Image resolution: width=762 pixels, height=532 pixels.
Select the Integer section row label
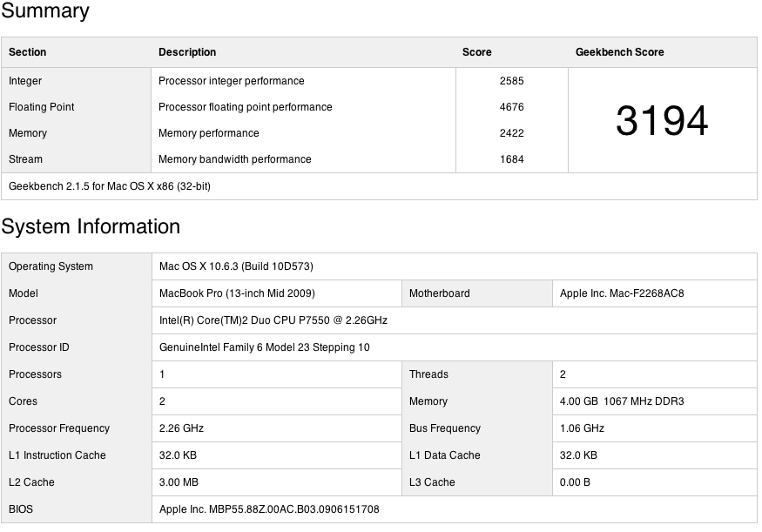click(x=25, y=81)
